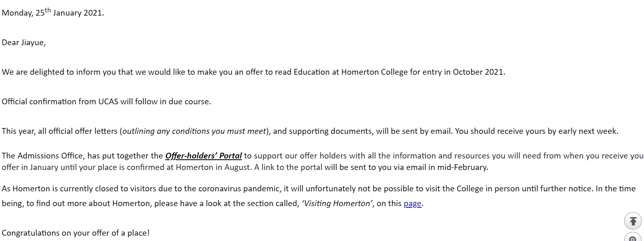Image resolution: width=644 pixels, height=241 pixels.
Task: Click 'Congratulations on your offer of a place!'
Action: [x=76, y=233]
